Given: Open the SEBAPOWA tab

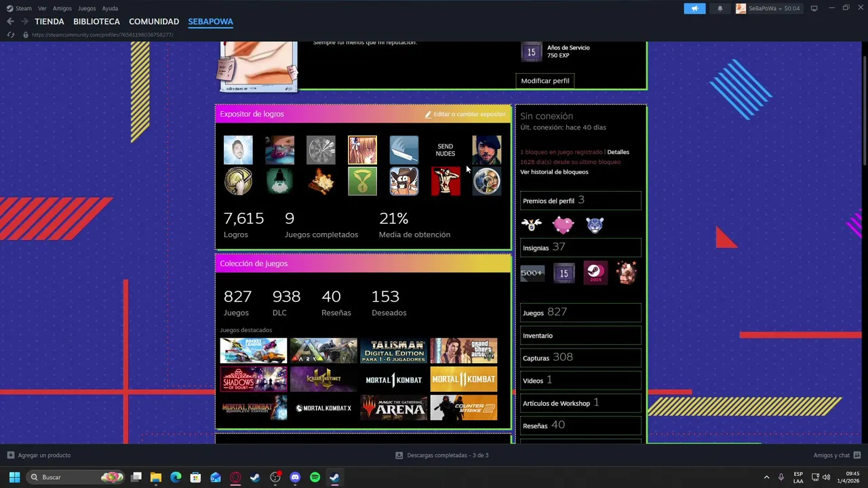Looking at the screenshot, I should pyautogui.click(x=210, y=22).
